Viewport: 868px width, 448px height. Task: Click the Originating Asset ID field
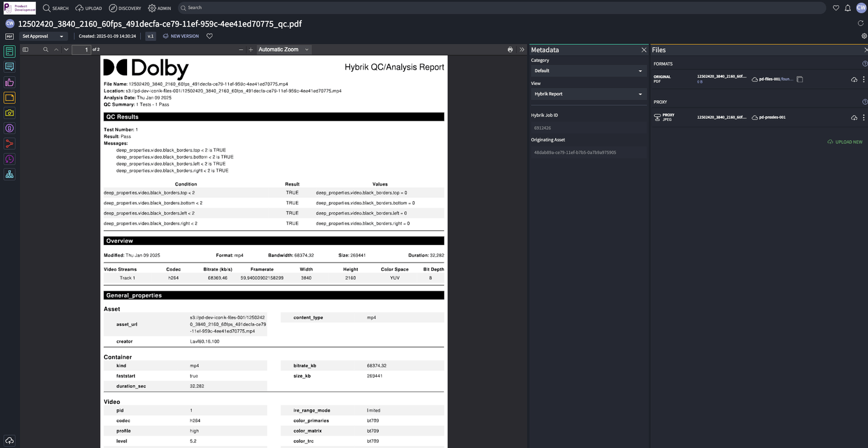[x=588, y=153]
